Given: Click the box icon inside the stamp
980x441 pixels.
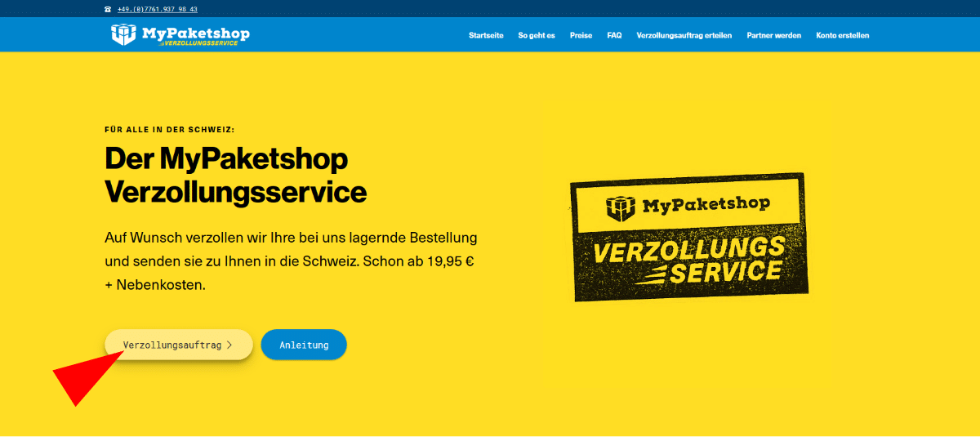Looking at the screenshot, I should coord(621,207).
